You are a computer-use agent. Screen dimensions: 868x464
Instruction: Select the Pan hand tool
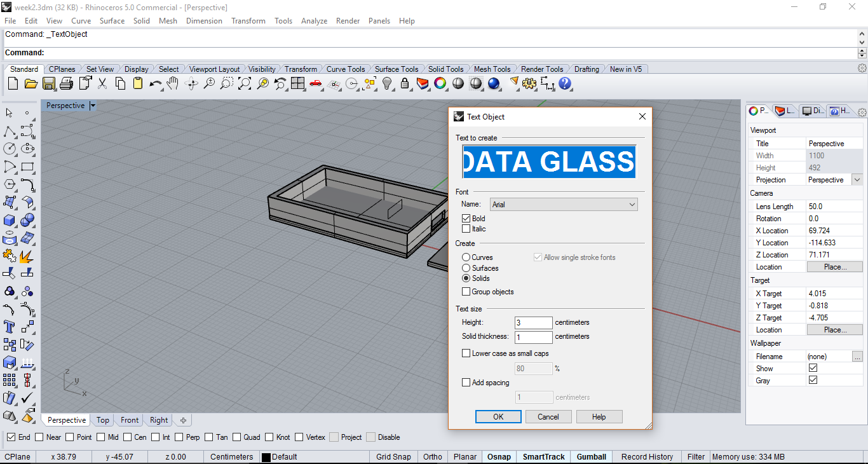coord(173,83)
